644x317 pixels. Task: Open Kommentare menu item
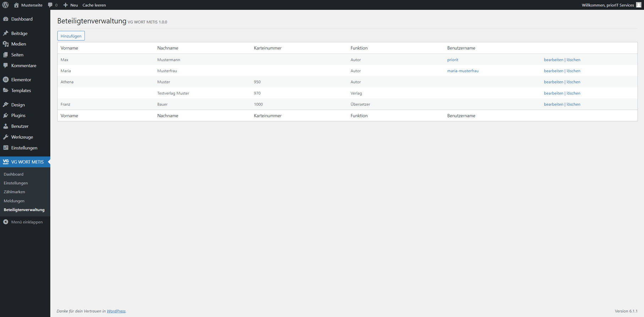click(x=24, y=66)
